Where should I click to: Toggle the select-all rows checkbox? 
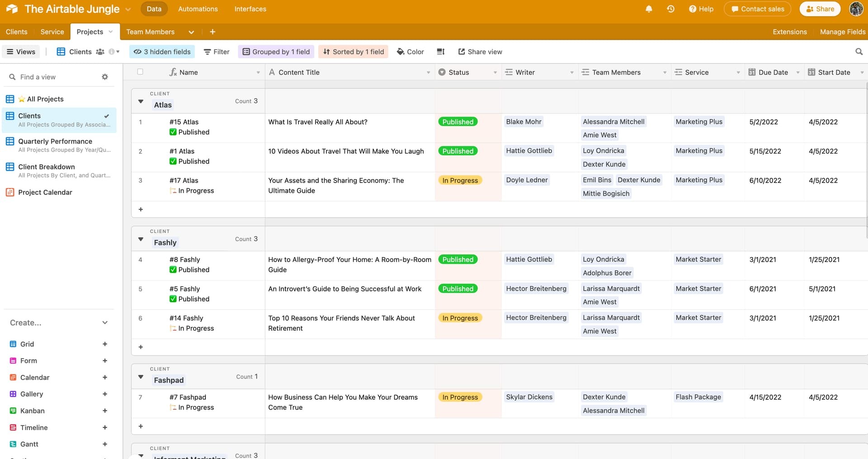(140, 72)
